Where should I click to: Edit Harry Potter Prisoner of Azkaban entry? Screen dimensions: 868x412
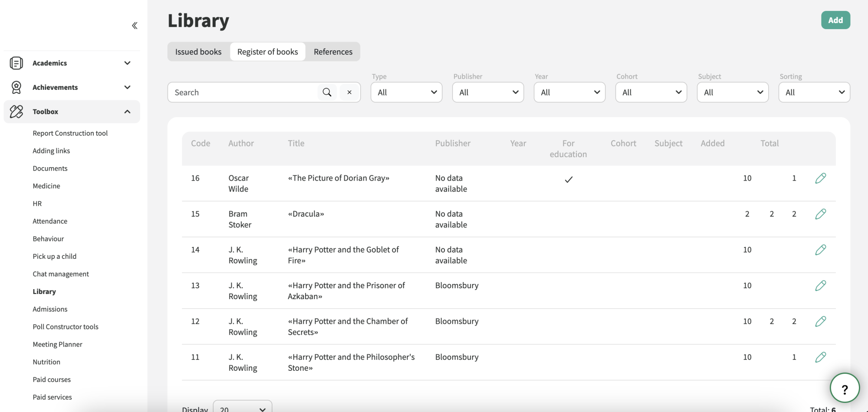click(820, 286)
